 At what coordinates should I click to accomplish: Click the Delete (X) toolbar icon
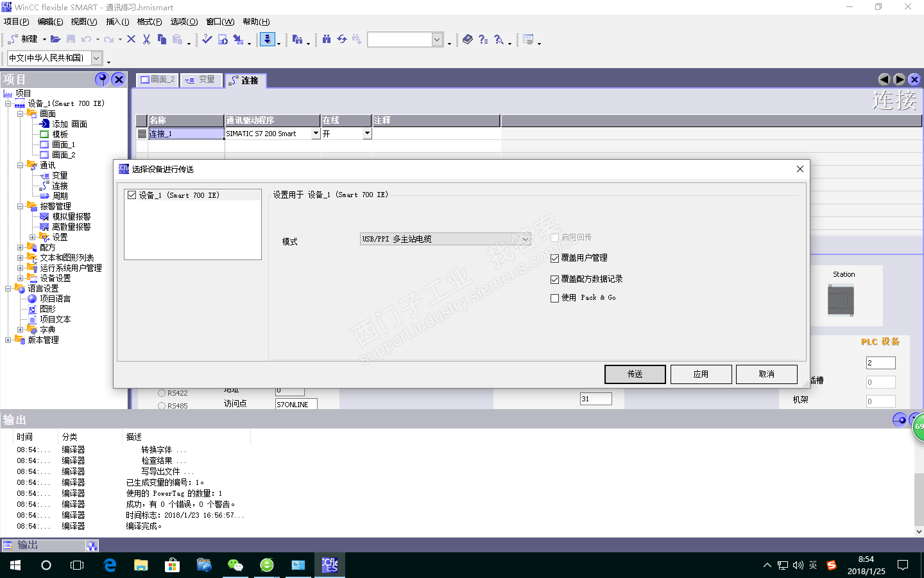click(131, 39)
